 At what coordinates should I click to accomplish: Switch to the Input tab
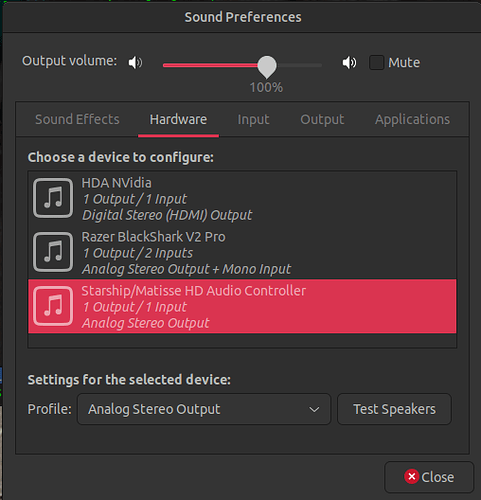[x=253, y=119]
